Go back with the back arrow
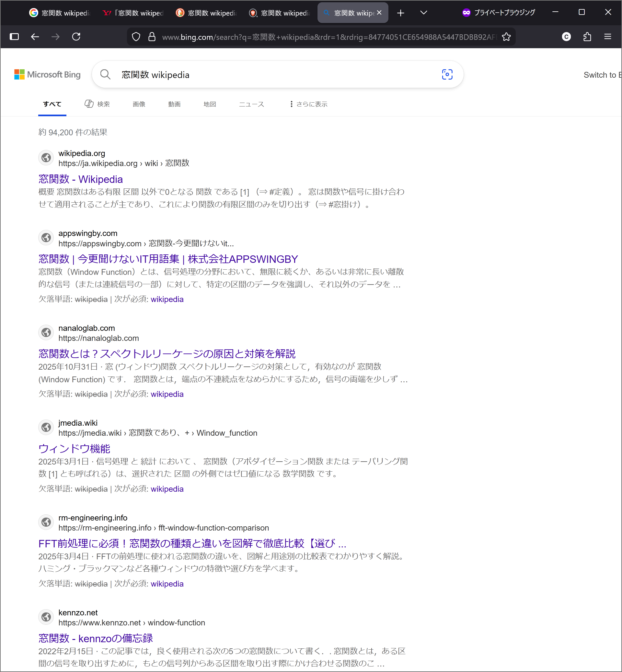The image size is (622, 672). click(x=35, y=36)
